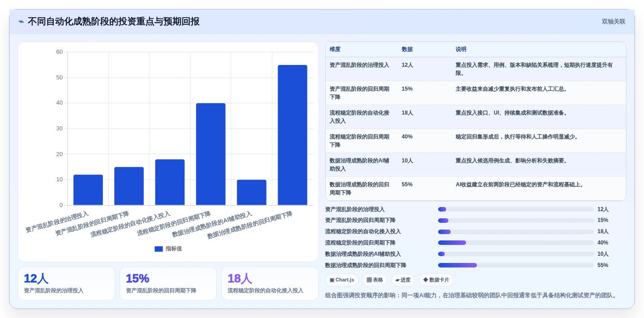Screen dimensions: 644x318
Task: Open the 18人 流程稳定阶段的自动化接入投入 card
Action: pyautogui.click(x=270, y=283)
